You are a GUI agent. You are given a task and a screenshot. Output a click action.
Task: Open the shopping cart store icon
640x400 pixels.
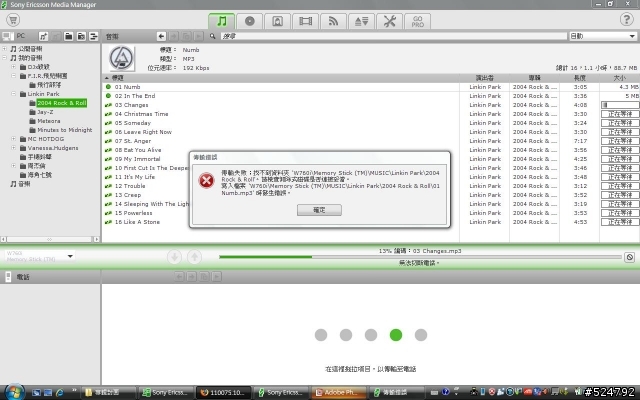point(13,20)
